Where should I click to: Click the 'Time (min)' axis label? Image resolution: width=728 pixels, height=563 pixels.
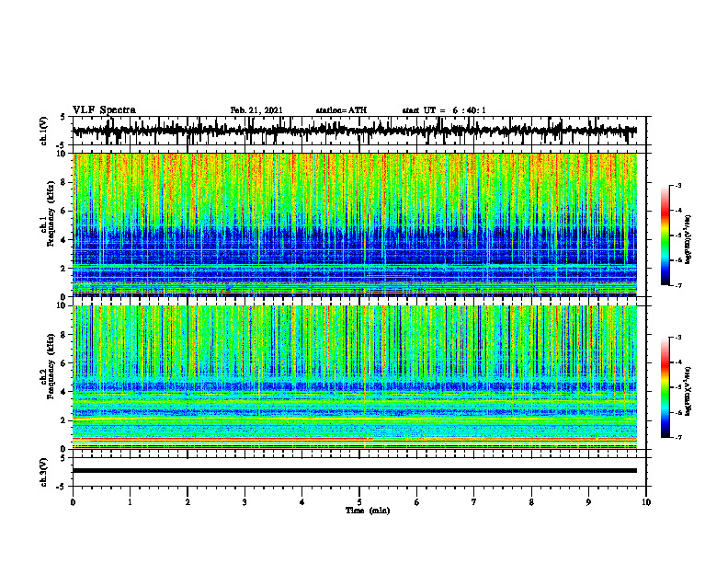coord(368,511)
